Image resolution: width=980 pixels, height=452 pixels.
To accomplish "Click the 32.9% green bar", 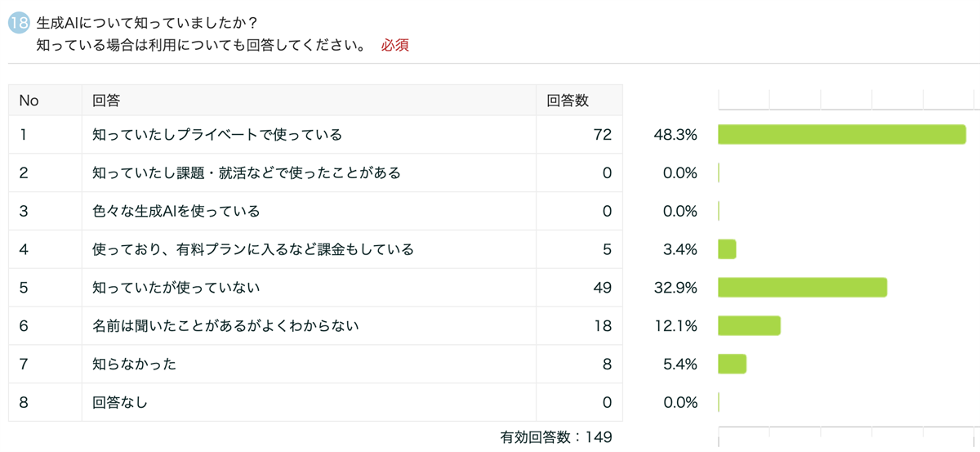I will (802, 288).
